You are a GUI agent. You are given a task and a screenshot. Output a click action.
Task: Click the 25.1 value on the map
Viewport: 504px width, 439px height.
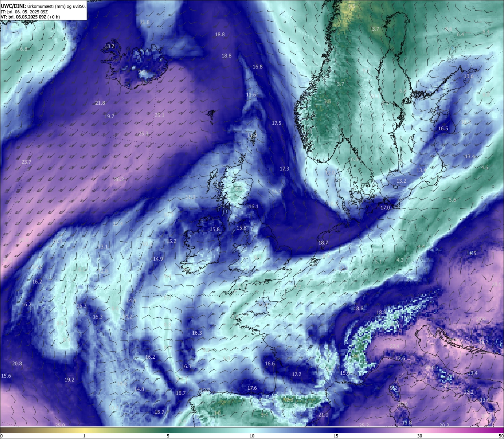pyautogui.click(x=159, y=115)
